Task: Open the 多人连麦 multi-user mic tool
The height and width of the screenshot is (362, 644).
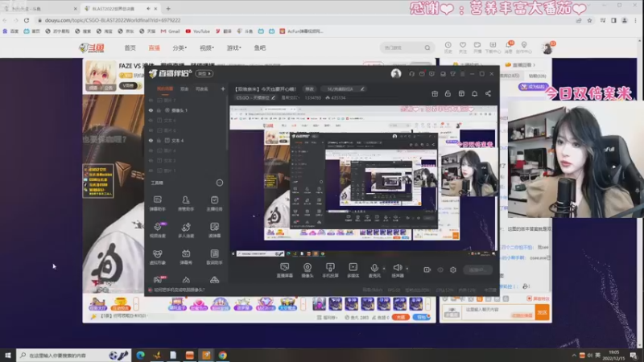Action: (x=186, y=230)
